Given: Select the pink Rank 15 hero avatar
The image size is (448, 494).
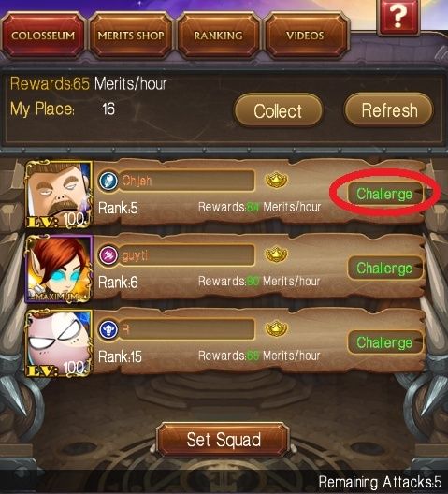Looking at the screenshot, I should coord(59,343).
